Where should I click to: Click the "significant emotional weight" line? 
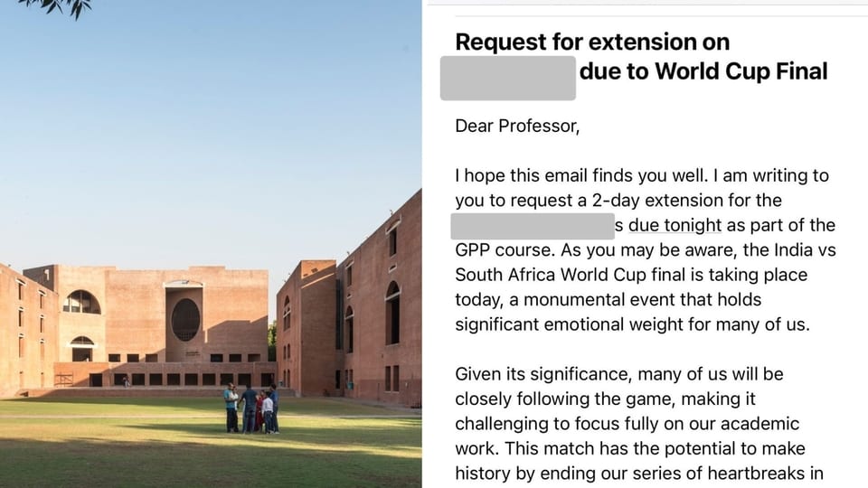click(x=632, y=324)
